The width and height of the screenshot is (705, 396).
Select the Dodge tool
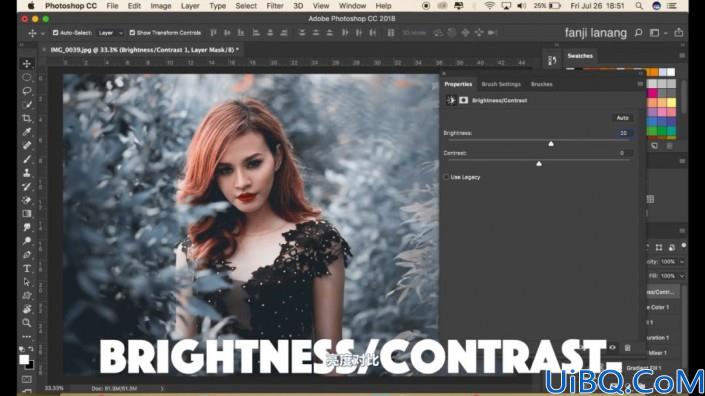click(27, 241)
